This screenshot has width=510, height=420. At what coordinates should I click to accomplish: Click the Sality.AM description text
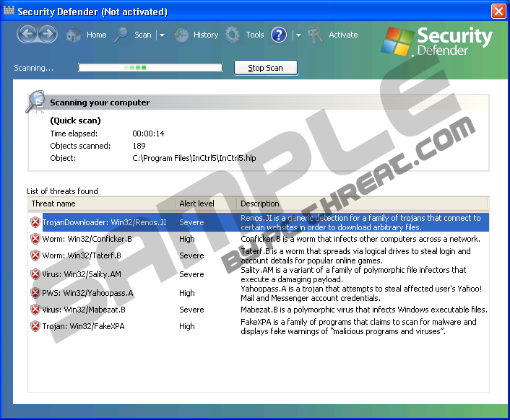[x=353, y=274]
